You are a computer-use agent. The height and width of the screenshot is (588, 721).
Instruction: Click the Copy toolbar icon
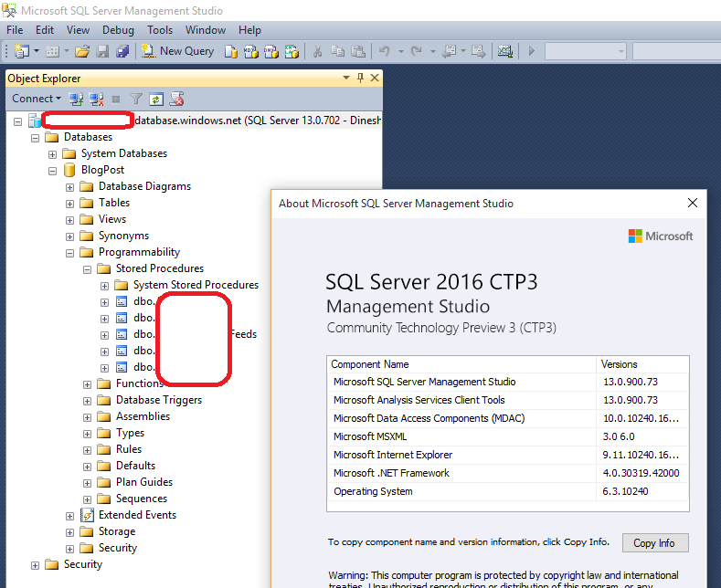pyautogui.click(x=338, y=51)
